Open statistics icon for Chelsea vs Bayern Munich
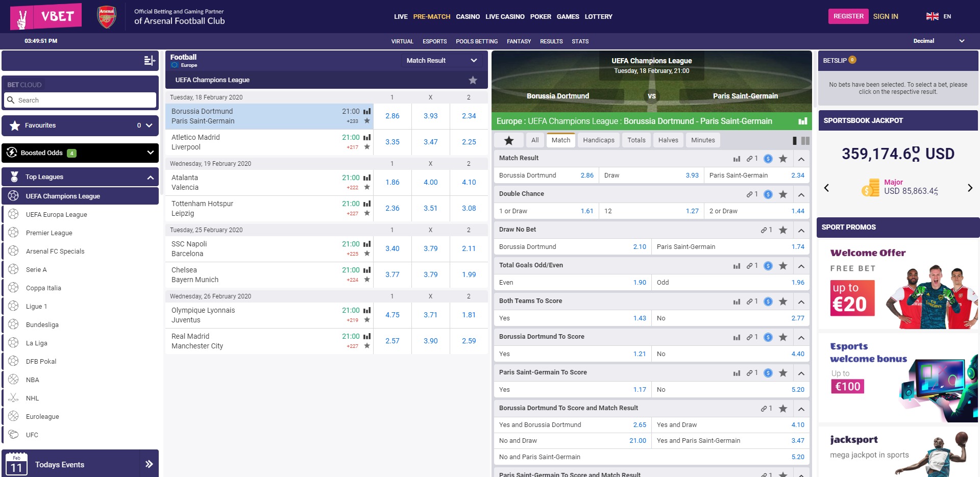980x477 pixels. pyautogui.click(x=367, y=270)
